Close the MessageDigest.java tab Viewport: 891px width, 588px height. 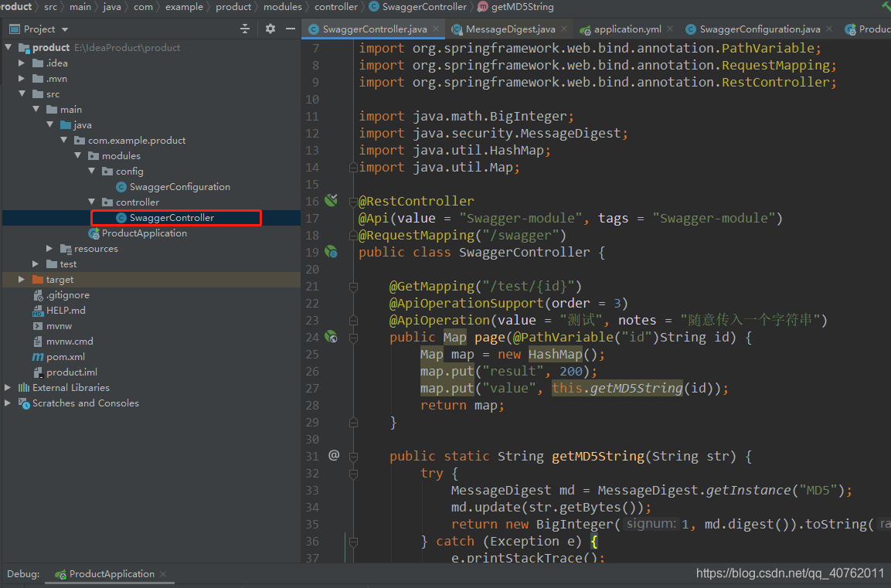(x=563, y=29)
